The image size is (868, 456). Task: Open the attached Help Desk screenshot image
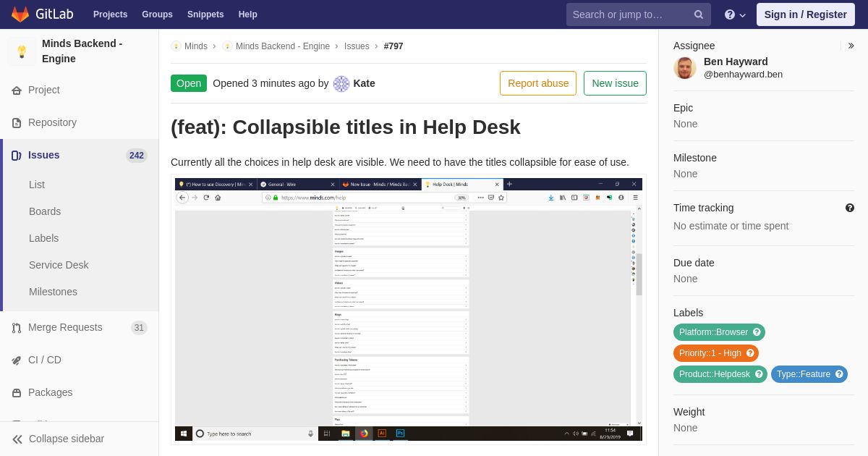pyautogui.click(x=409, y=309)
